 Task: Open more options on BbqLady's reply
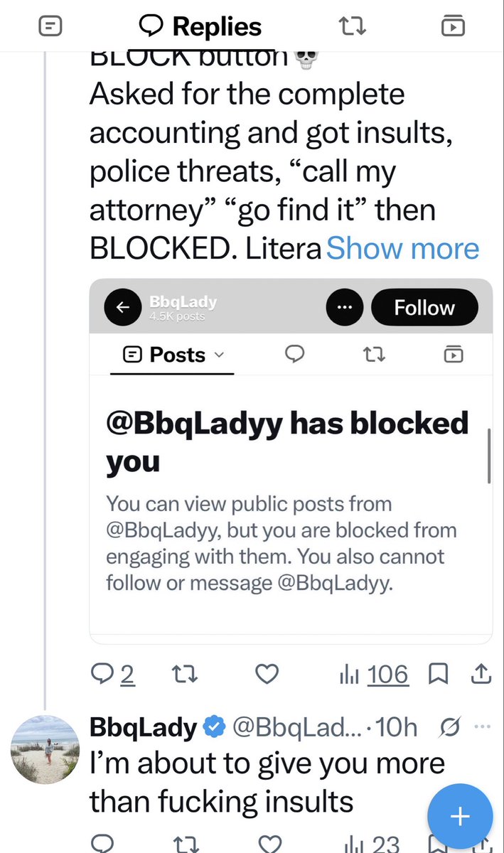tap(481, 726)
